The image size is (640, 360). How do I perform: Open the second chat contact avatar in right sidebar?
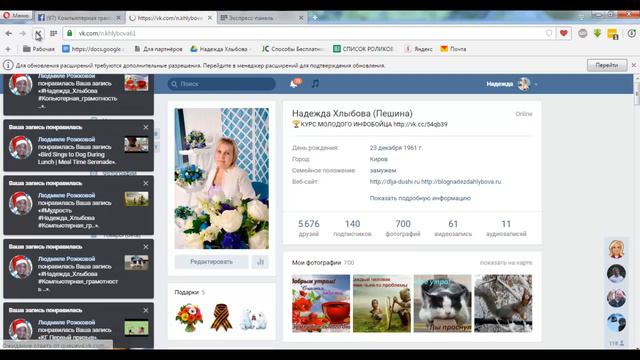coord(616,273)
